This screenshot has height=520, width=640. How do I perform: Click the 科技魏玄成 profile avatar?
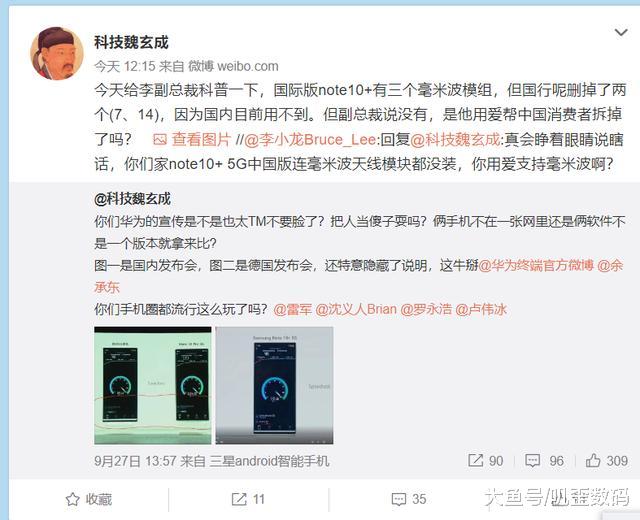click(x=57, y=53)
